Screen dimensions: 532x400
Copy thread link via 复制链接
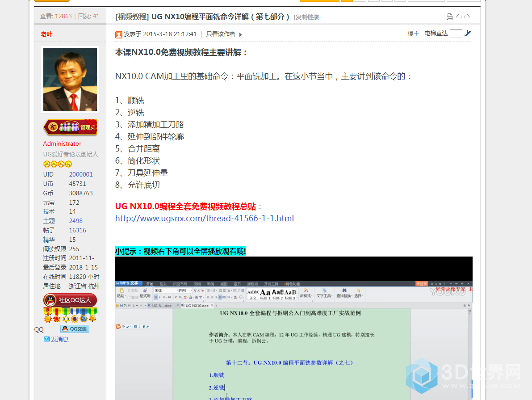(x=307, y=17)
